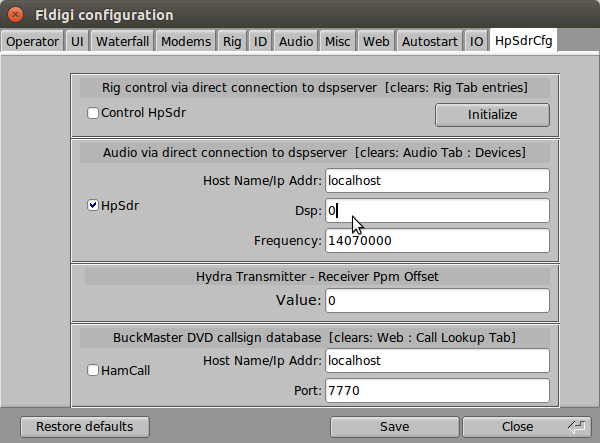600x443 pixels.
Task: Enable the HamCall checkbox
Action: click(93, 371)
